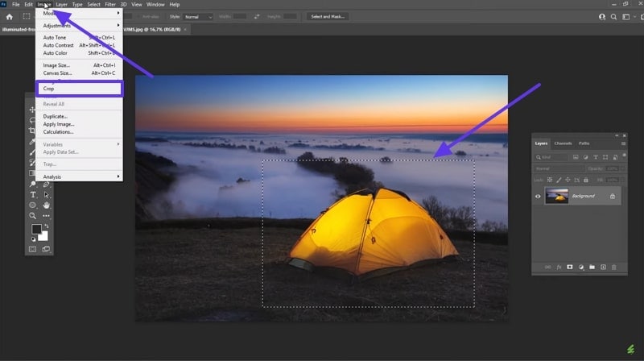
Task: Click the layer effects fx icon
Action: [x=559, y=268]
